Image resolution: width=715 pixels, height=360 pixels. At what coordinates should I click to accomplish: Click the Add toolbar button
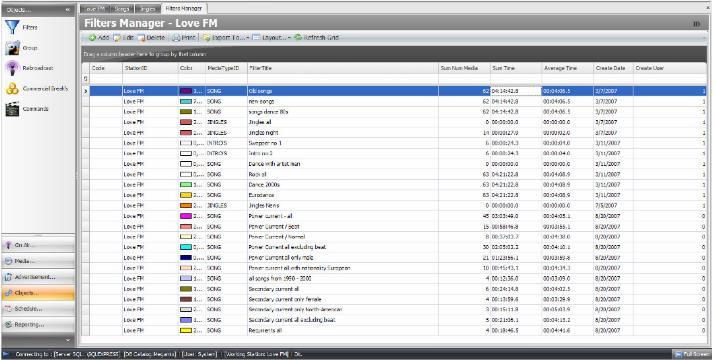pos(98,37)
